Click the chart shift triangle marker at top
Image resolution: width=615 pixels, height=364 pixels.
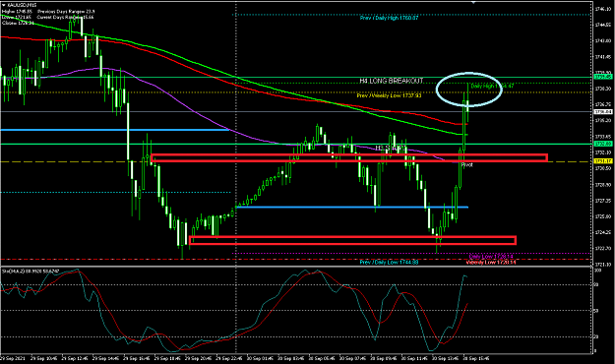pyautogui.click(x=473, y=2)
